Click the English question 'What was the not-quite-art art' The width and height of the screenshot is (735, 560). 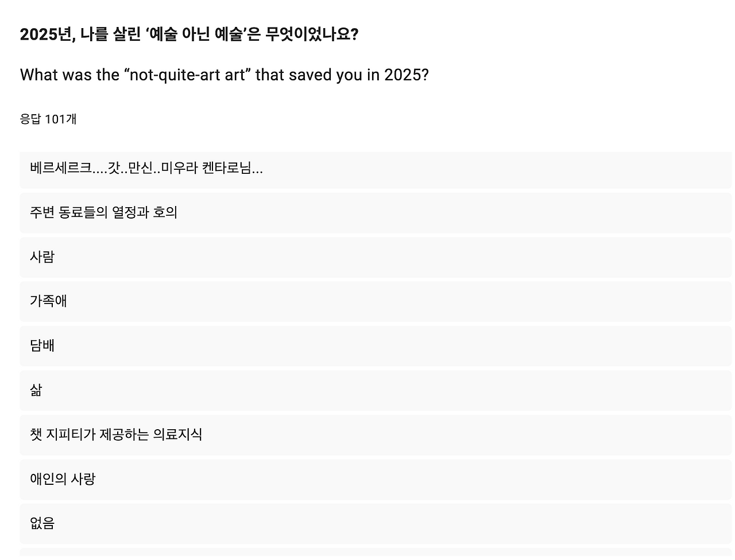(x=225, y=75)
